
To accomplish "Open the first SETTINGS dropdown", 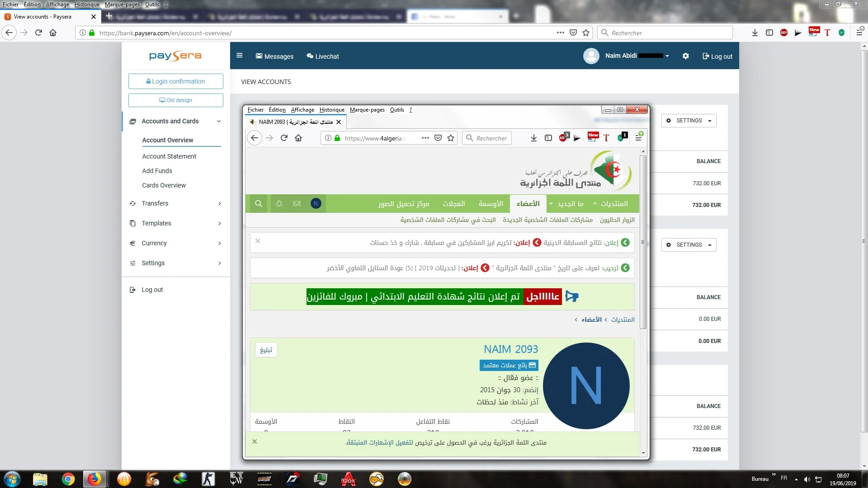I will (689, 121).
